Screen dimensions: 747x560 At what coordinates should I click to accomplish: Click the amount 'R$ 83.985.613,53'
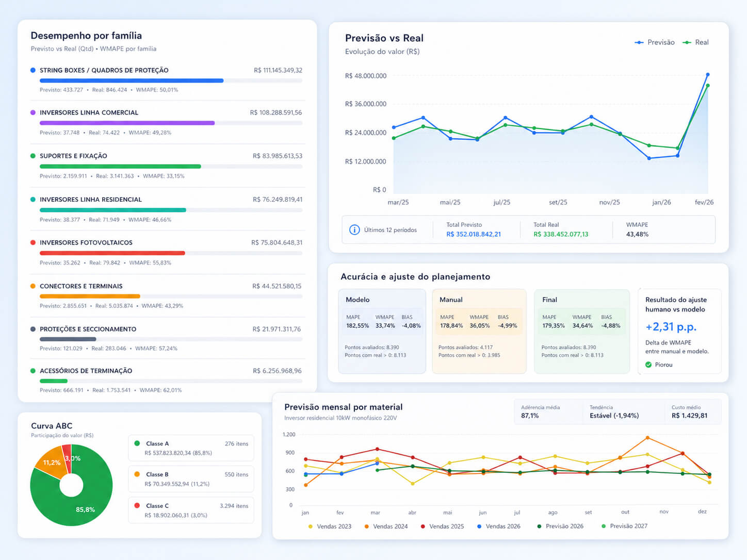[x=278, y=156]
